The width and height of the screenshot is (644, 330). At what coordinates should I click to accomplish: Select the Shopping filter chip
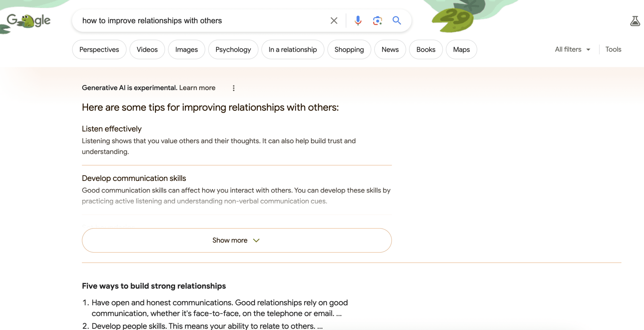[349, 49]
